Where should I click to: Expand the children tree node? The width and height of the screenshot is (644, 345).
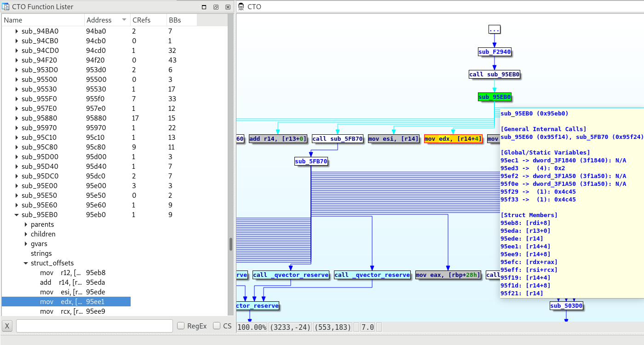tap(26, 234)
